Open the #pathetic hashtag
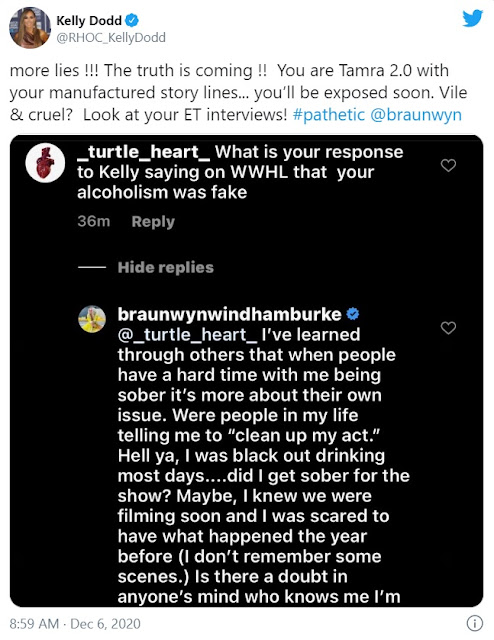 [329, 115]
